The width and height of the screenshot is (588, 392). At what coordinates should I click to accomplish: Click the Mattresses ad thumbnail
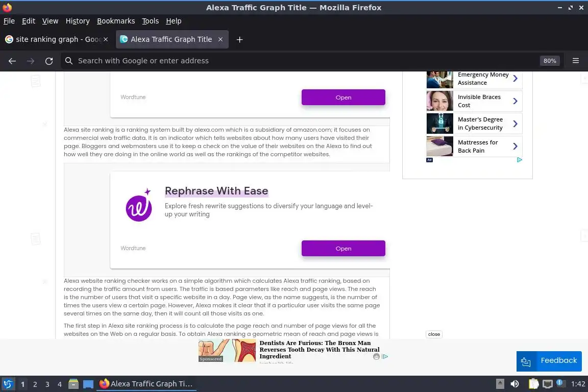pos(440,146)
